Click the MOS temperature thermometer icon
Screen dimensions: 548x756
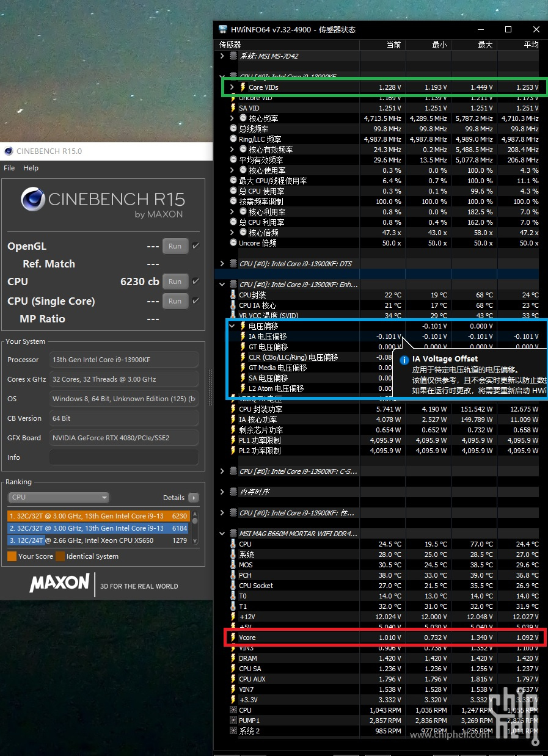pos(233,565)
